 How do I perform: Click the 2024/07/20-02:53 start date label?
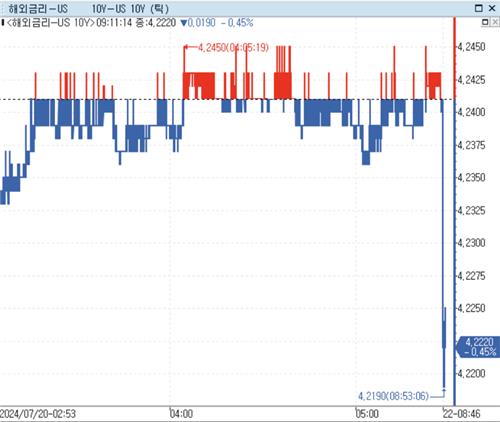pos(38,414)
